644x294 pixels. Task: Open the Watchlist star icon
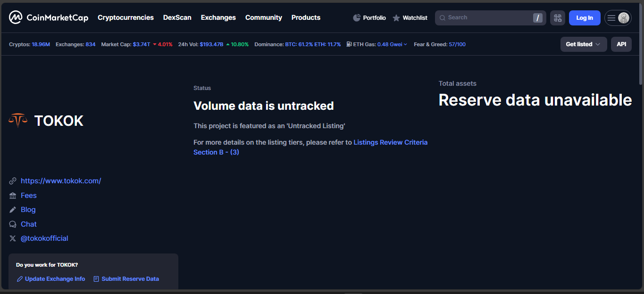click(396, 18)
